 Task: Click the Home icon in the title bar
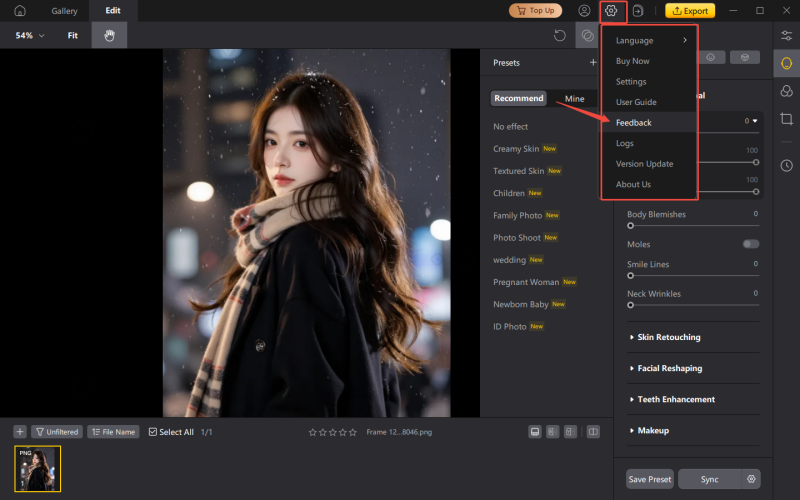[x=20, y=11]
